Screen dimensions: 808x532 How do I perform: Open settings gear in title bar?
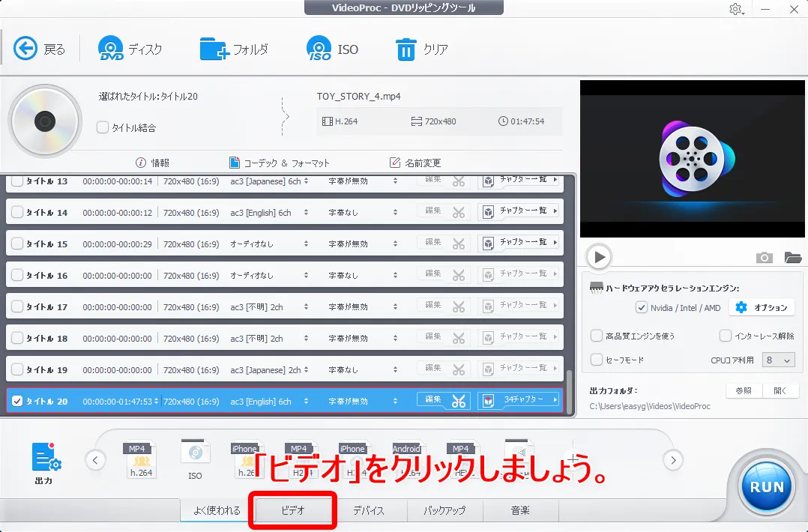coord(735,9)
